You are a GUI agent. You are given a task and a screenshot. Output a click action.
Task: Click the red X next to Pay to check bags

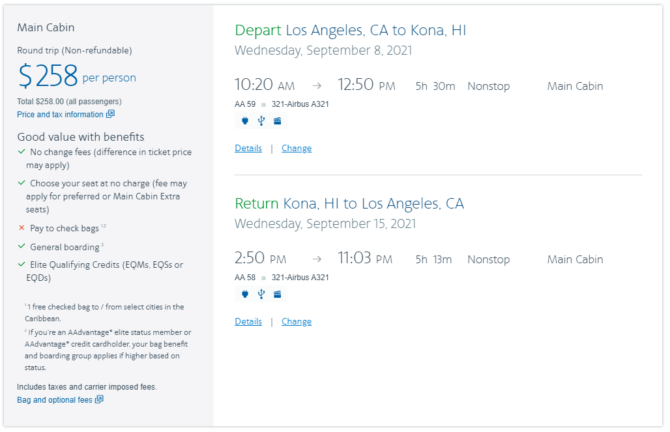[x=22, y=228]
